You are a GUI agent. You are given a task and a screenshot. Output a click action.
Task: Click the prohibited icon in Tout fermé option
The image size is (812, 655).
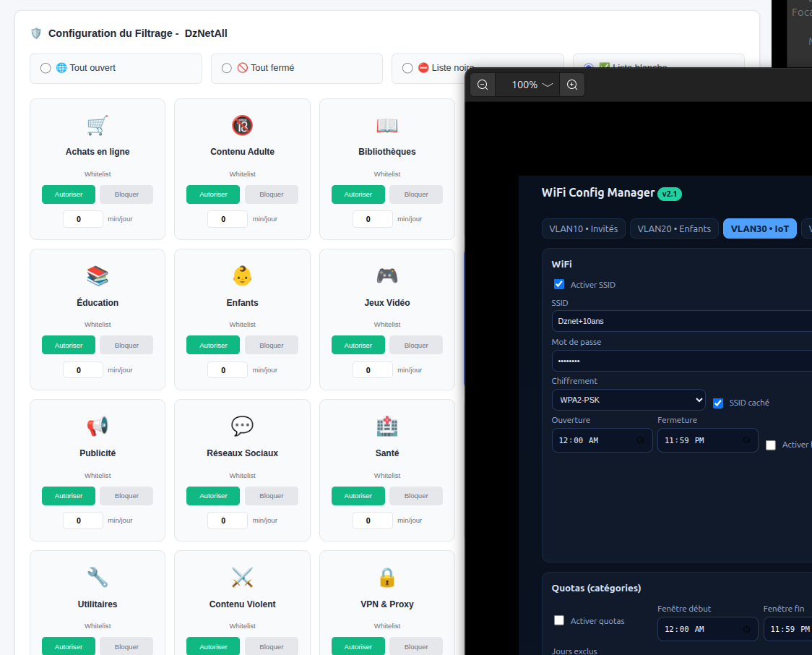(242, 68)
